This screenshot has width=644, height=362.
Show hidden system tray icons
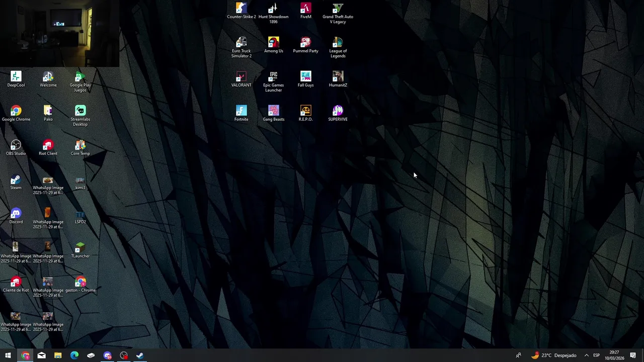[x=586, y=355]
